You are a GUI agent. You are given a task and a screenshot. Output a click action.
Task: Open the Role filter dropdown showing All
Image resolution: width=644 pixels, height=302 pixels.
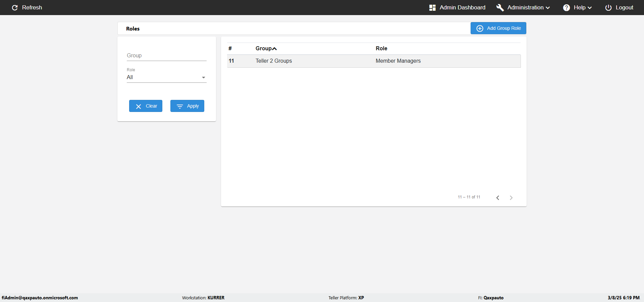click(167, 77)
